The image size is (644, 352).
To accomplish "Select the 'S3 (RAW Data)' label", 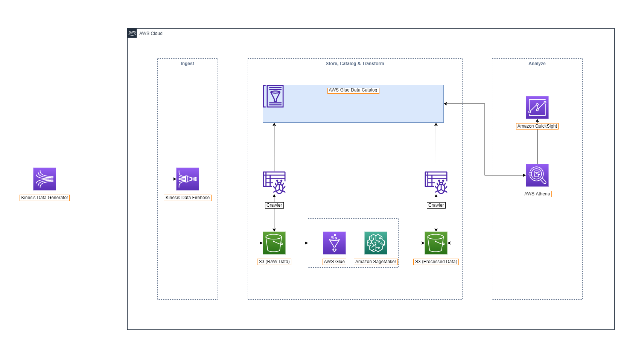I will [x=274, y=262].
